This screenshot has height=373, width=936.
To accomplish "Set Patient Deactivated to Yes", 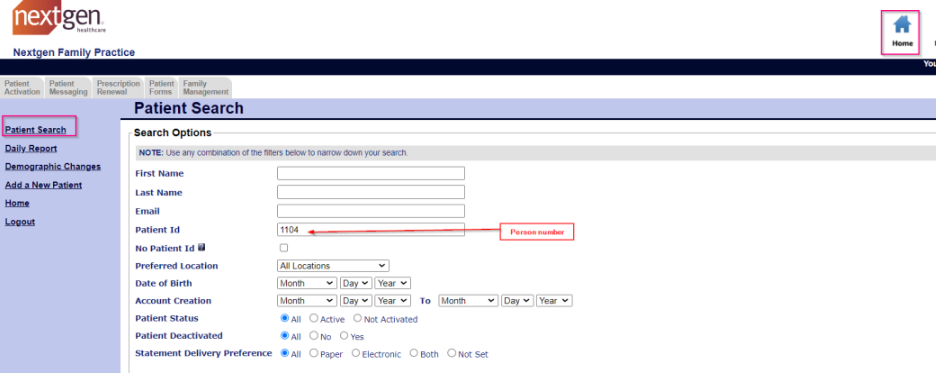I will [x=344, y=336].
